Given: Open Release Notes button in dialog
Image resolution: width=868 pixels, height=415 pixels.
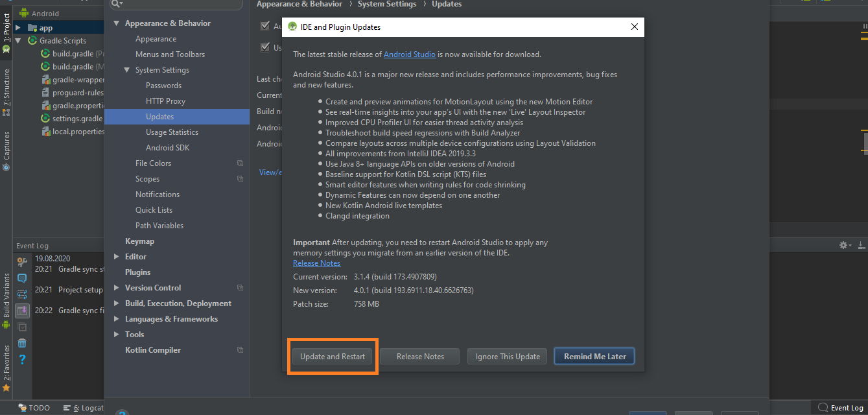Looking at the screenshot, I should pyautogui.click(x=420, y=356).
